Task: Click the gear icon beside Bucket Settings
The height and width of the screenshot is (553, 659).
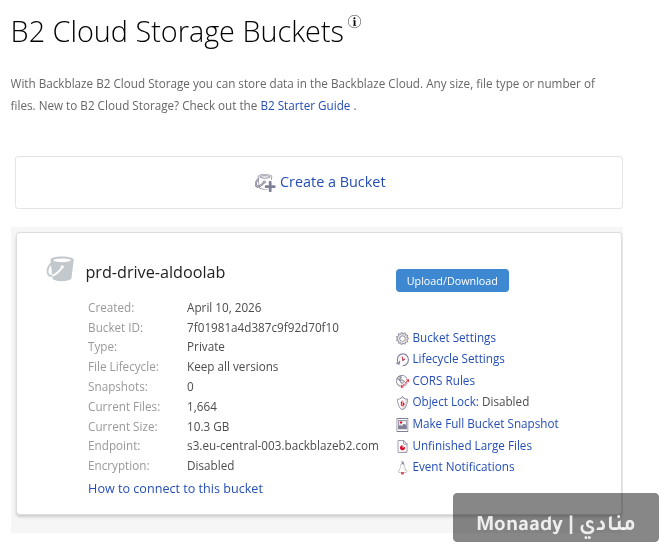Action: 402,338
